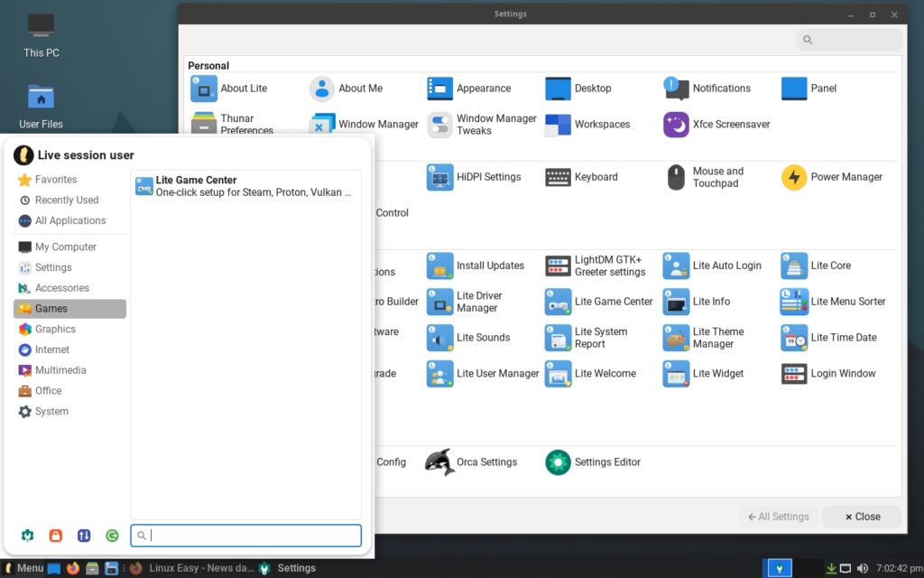Image resolution: width=924 pixels, height=578 pixels.
Task: Close the Settings dialog with the Close button
Action: click(x=862, y=517)
